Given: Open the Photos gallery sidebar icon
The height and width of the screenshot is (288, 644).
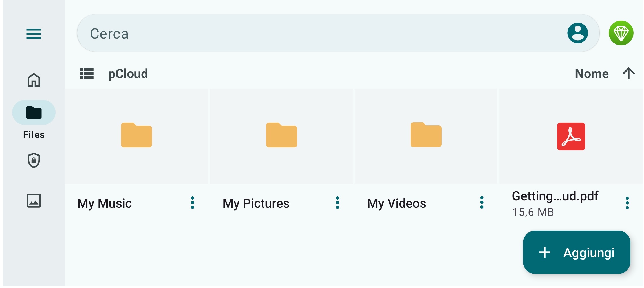Looking at the screenshot, I should point(34,201).
